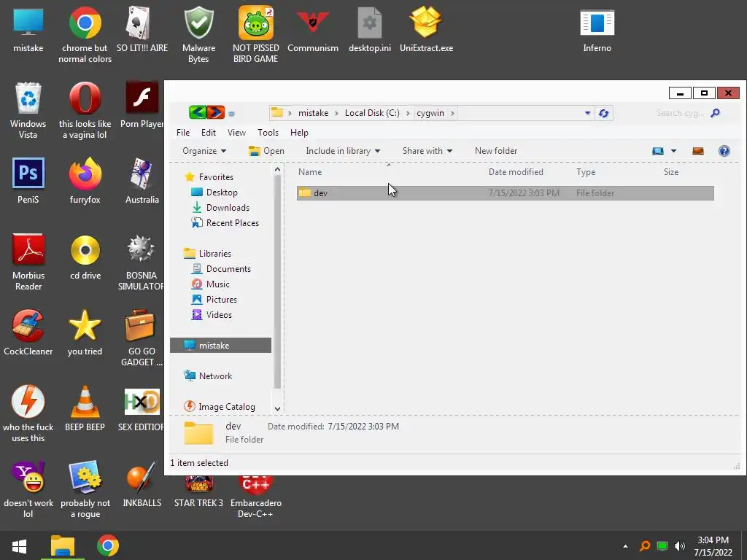Click the orange Forward arrow in Explorer
This screenshot has width=747, height=560.
215,113
